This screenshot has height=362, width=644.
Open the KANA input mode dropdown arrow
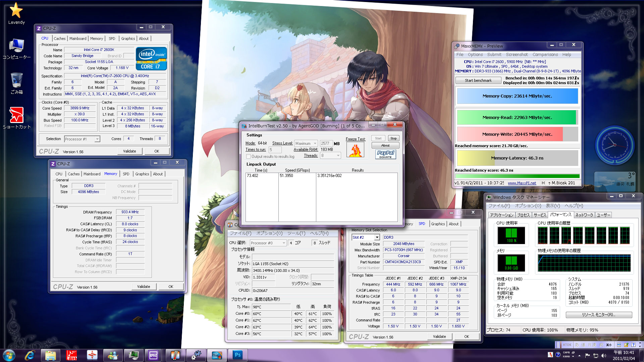point(573,356)
